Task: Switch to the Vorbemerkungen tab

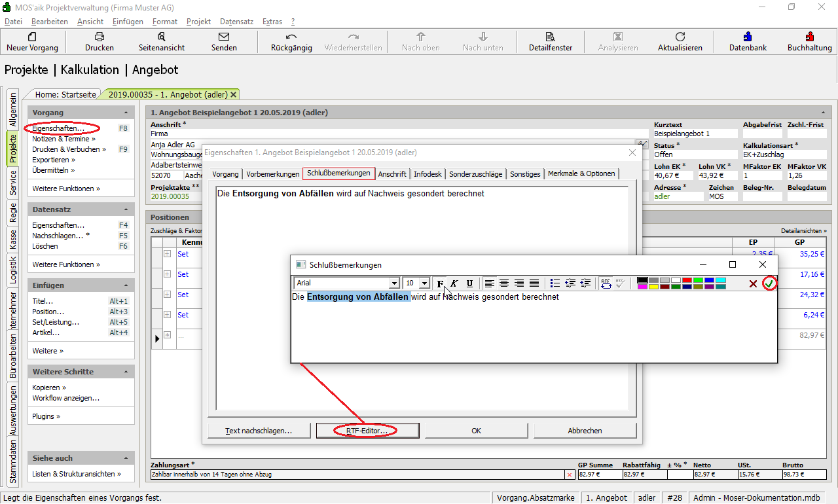Action: tap(272, 174)
